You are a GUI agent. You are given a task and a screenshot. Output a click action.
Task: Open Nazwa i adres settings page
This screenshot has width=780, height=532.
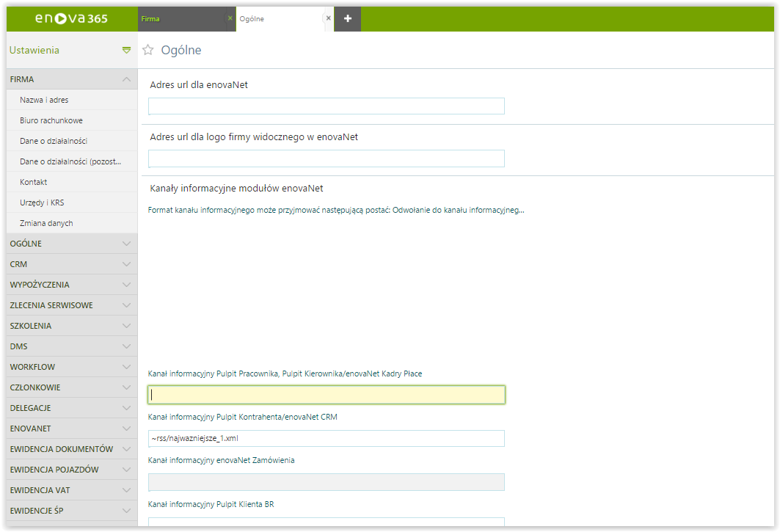(44, 100)
